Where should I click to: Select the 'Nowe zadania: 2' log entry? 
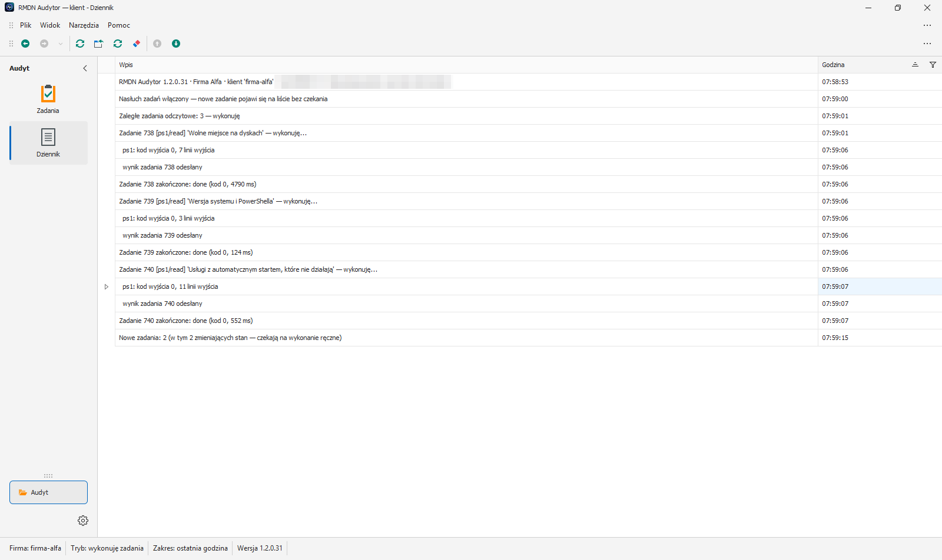coord(466,338)
